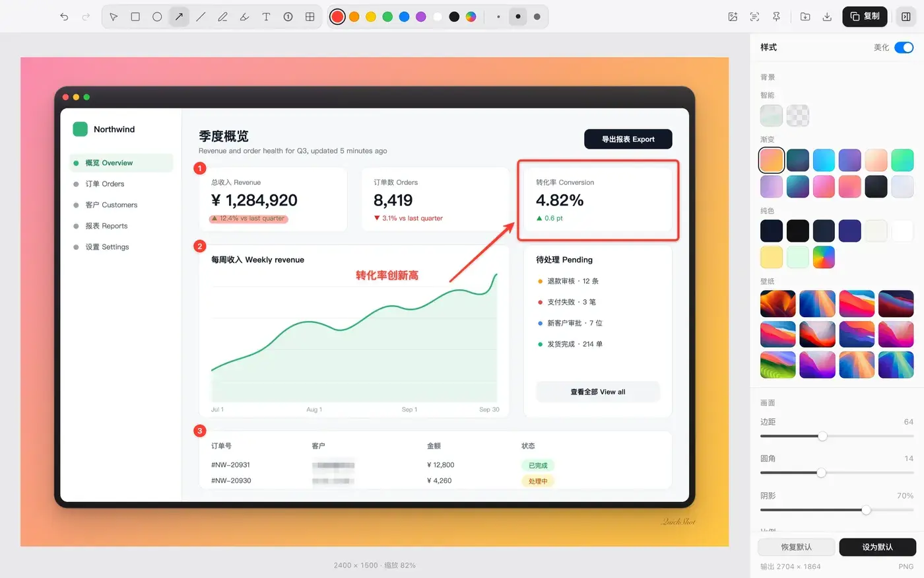Toggle the 美化 beautify switch
Viewport: 924px width, 578px height.
pos(904,48)
